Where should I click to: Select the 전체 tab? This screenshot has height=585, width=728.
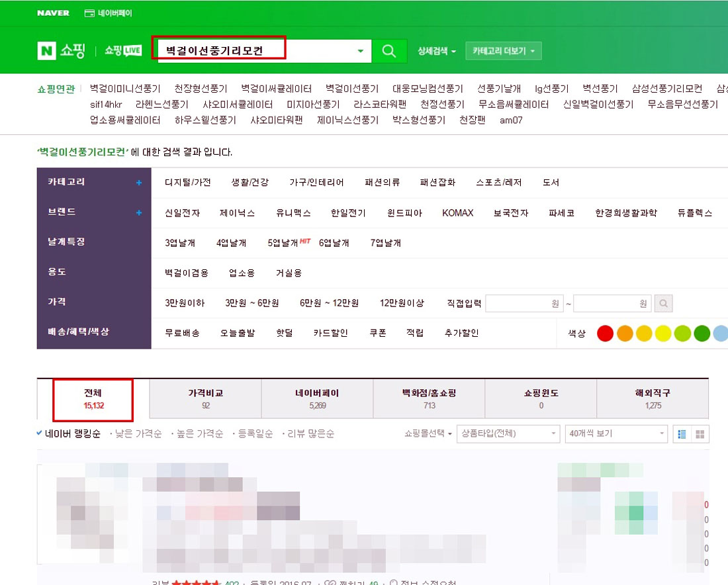tap(93, 399)
